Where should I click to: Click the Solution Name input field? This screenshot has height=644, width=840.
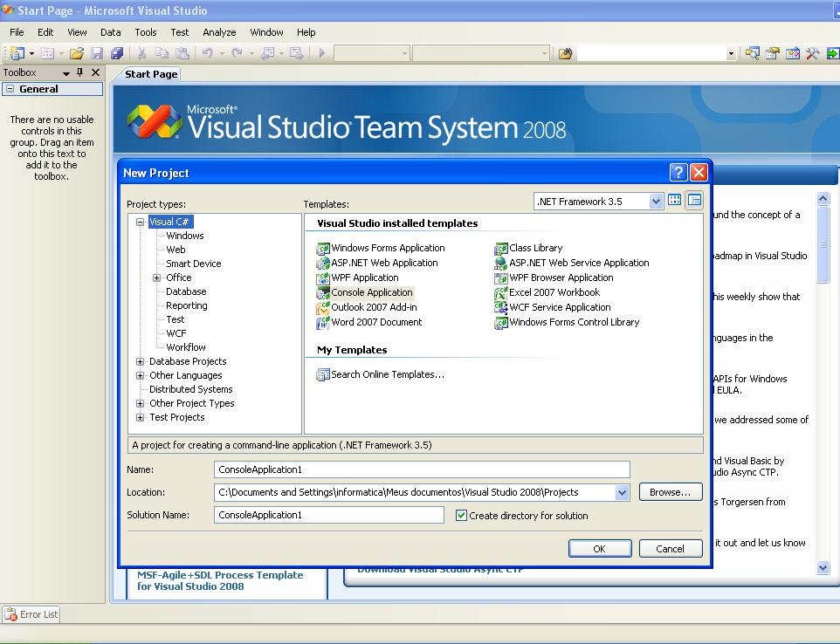(x=329, y=515)
